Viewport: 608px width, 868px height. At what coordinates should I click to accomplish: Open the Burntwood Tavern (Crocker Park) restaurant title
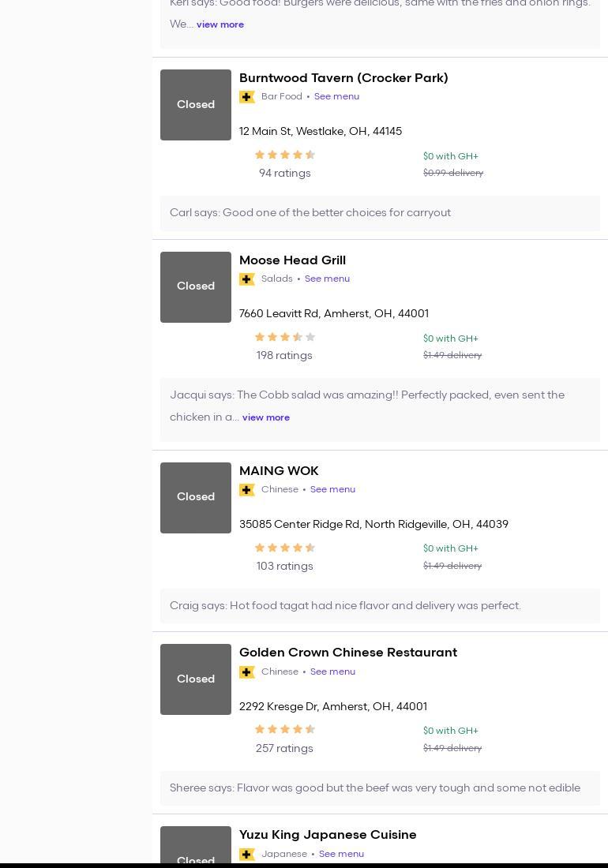(x=343, y=78)
